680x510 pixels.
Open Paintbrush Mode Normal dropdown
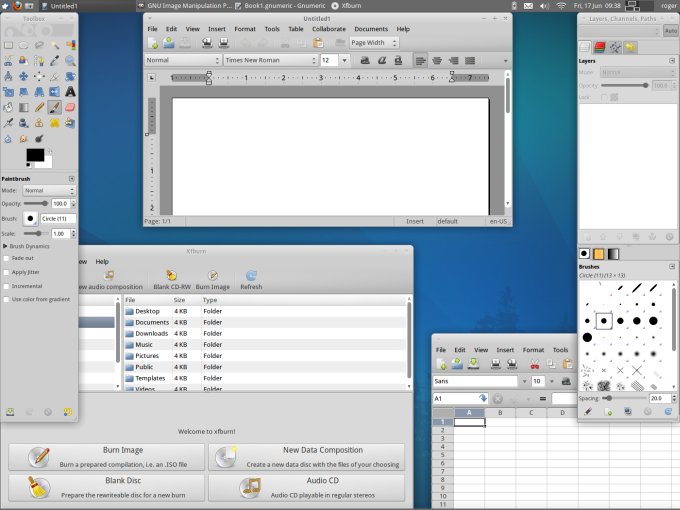click(49, 190)
